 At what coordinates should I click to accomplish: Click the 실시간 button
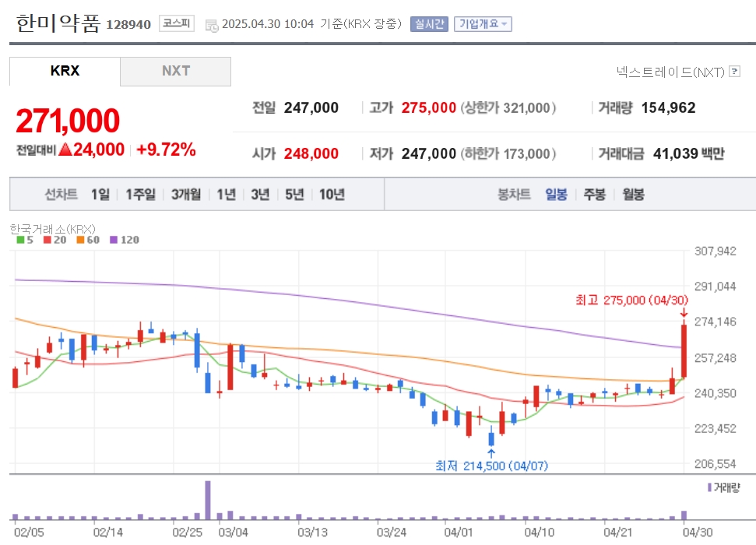[429, 24]
